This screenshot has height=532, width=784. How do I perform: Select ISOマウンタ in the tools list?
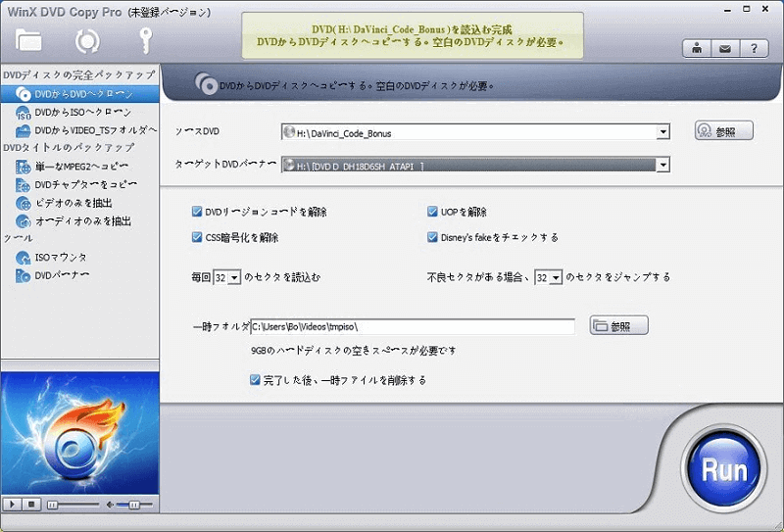point(61,258)
